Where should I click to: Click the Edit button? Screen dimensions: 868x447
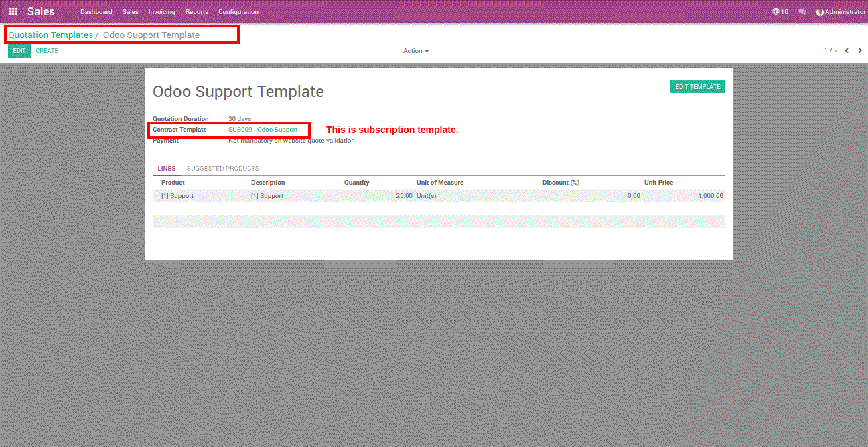(x=19, y=51)
